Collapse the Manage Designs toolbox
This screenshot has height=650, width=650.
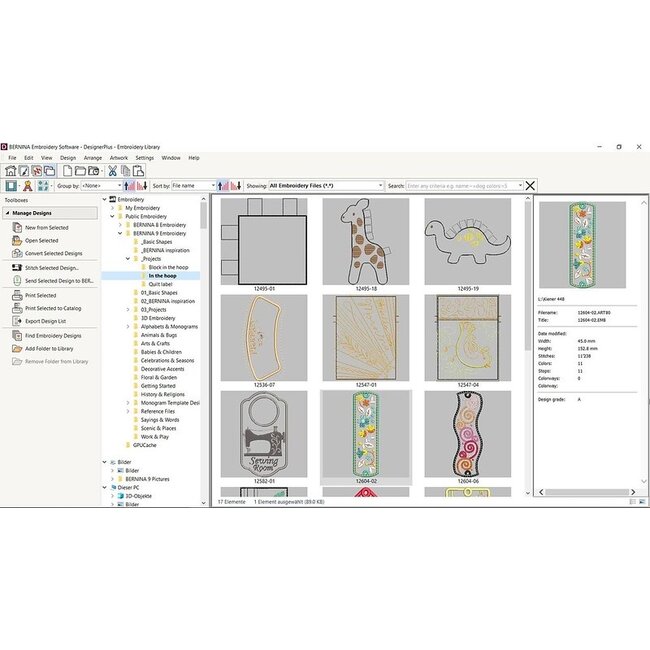pos(7,213)
